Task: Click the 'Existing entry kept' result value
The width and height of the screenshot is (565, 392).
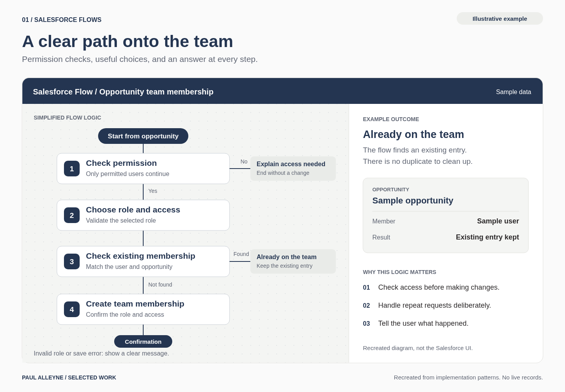Action: click(x=487, y=237)
